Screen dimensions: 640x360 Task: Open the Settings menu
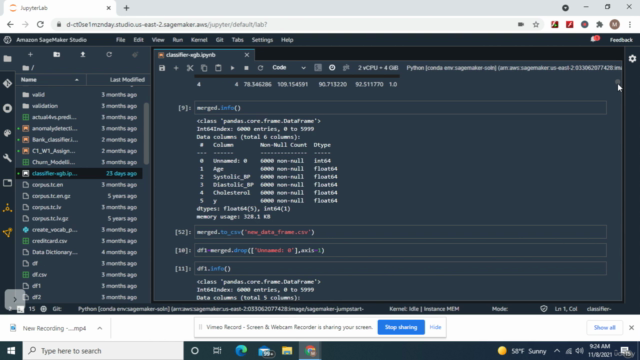(x=262, y=40)
